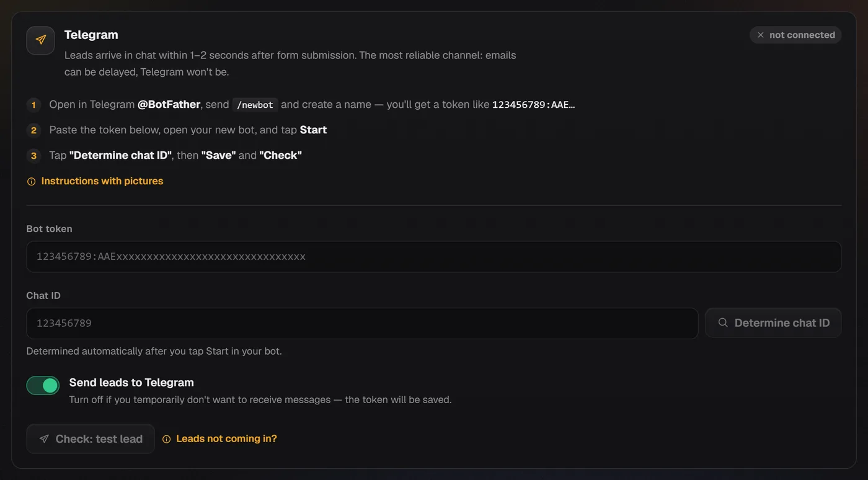Click the Send leads to Telegram label
The image size is (868, 480).
[131, 383]
